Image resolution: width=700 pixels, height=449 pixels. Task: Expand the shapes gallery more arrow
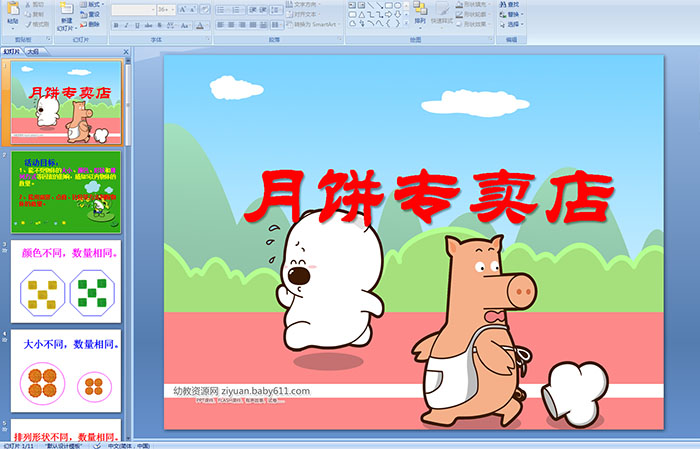click(406, 23)
